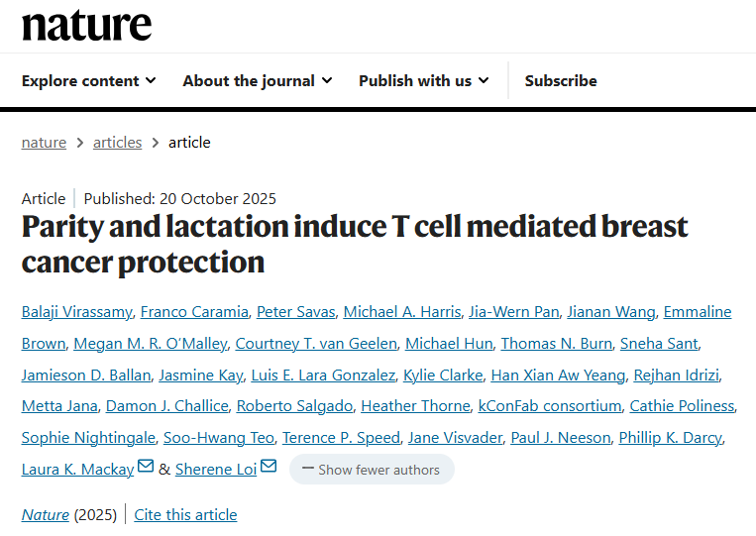
Task: Collapse list with Show fewer authors
Action: tap(372, 470)
